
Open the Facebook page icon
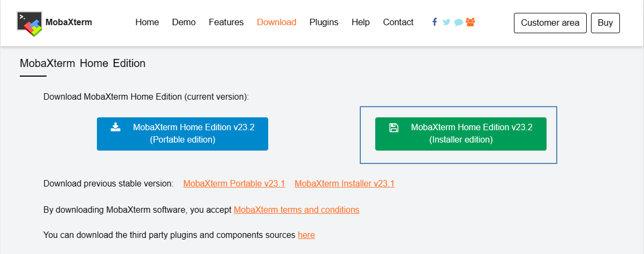[435, 22]
